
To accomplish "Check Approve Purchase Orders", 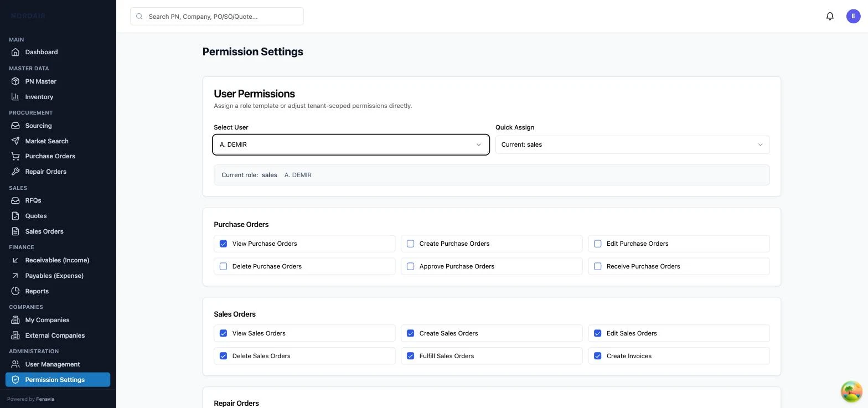I will point(410,266).
